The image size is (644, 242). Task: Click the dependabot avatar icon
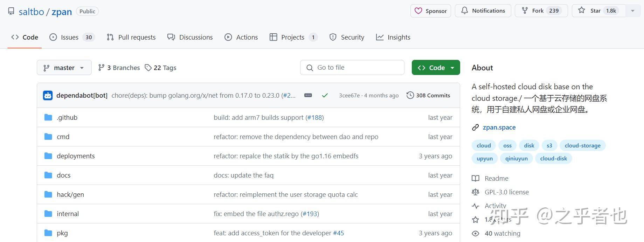(x=48, y=95)
